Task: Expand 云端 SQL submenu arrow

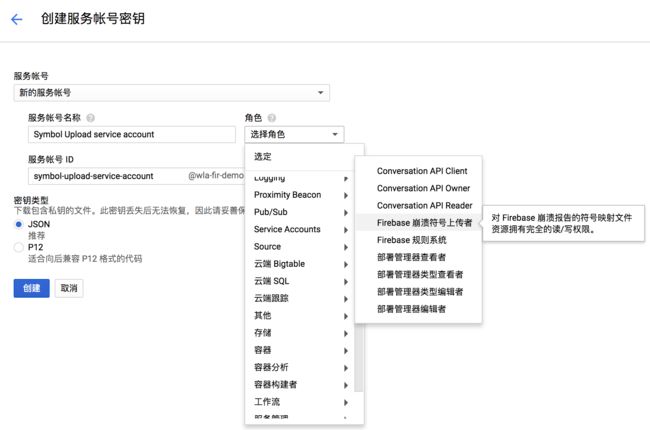Action: [x=346, y=282]
